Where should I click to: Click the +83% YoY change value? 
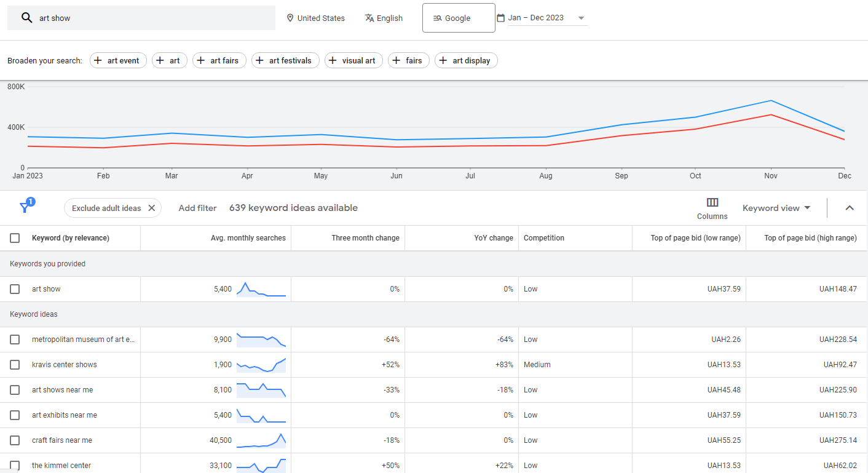[x=504, y=365]
